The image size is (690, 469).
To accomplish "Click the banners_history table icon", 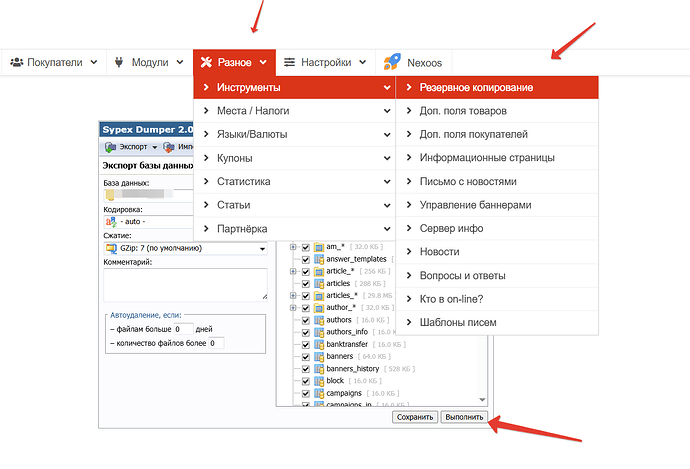I will coord(319,369).
